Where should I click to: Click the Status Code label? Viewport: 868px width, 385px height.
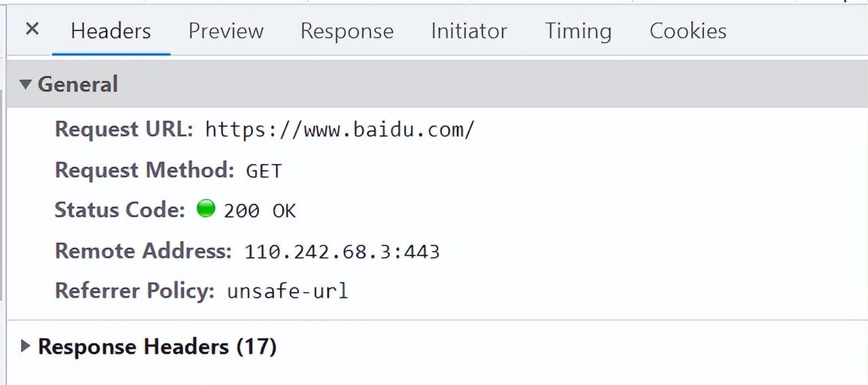click(x=120, y=210)
